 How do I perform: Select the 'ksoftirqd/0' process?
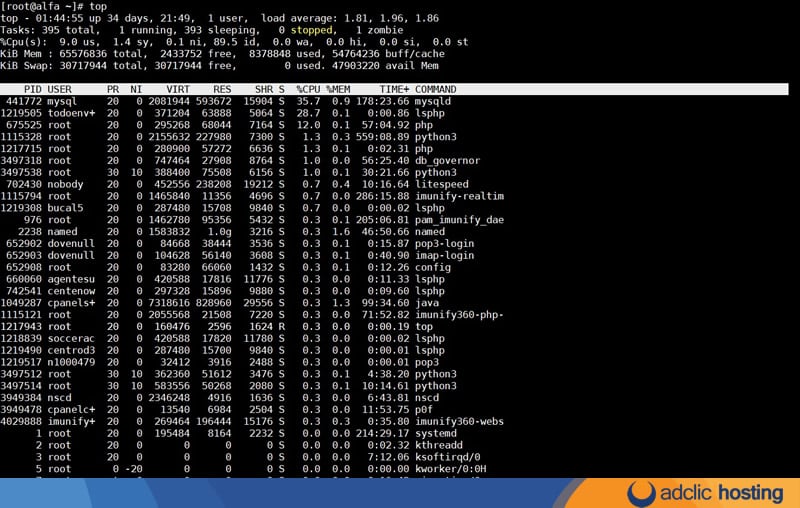tap(447, 457)
